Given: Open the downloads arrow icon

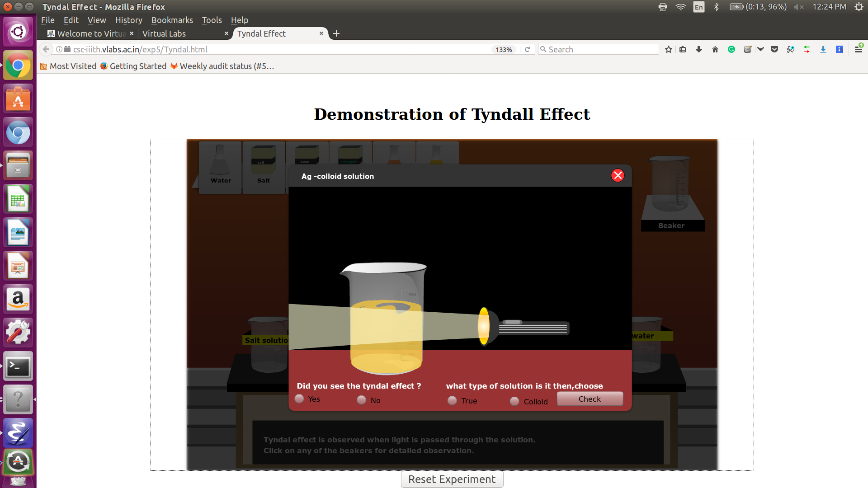Looking at the screenshot, I should [x=699, y=50].
